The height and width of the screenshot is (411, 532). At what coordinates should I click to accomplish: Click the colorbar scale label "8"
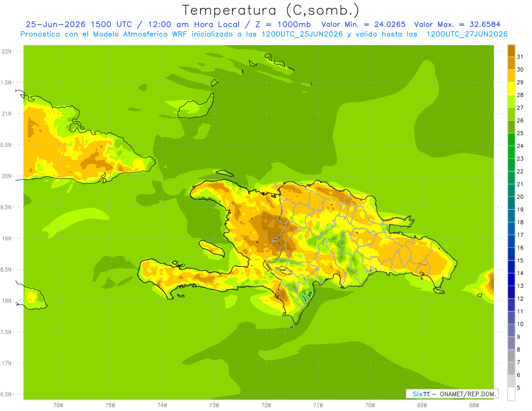[519, 350]
